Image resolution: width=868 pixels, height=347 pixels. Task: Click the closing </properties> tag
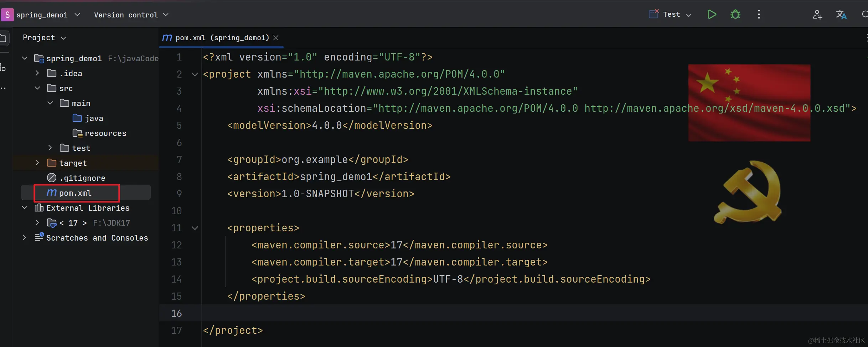point(266,296)
